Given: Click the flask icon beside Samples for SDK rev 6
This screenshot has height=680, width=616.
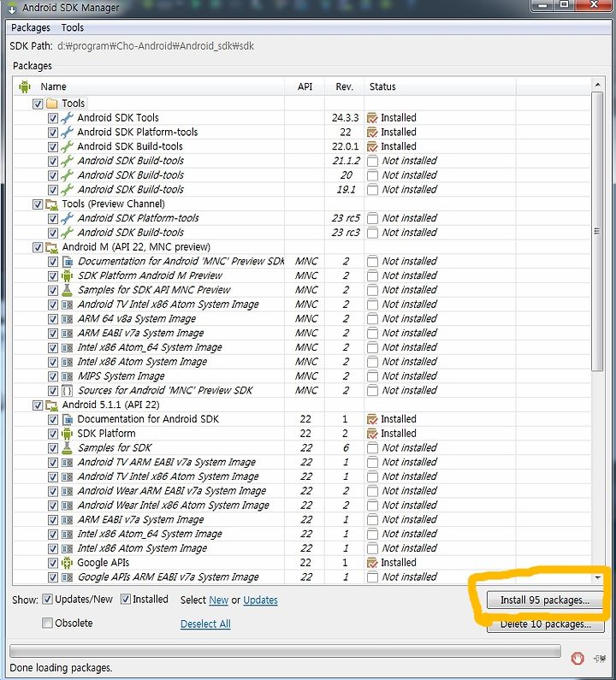Looking at the screenshot, I should point(67,448).
